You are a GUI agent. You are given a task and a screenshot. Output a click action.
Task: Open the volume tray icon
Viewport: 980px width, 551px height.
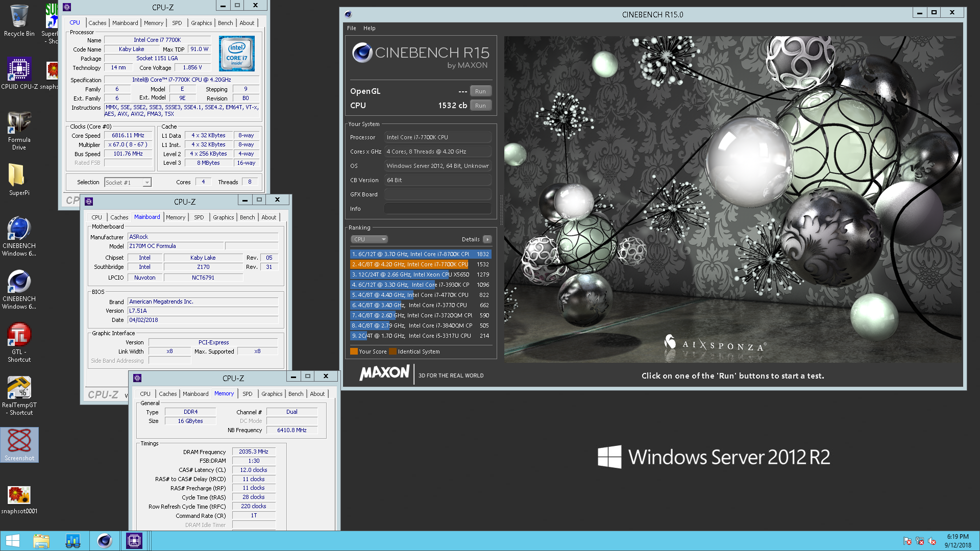932,541
